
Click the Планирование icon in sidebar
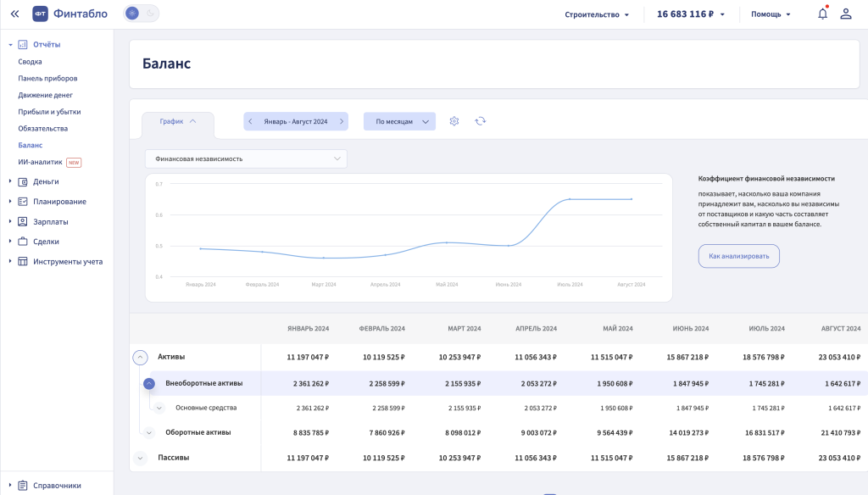click(x=23, y=202)
